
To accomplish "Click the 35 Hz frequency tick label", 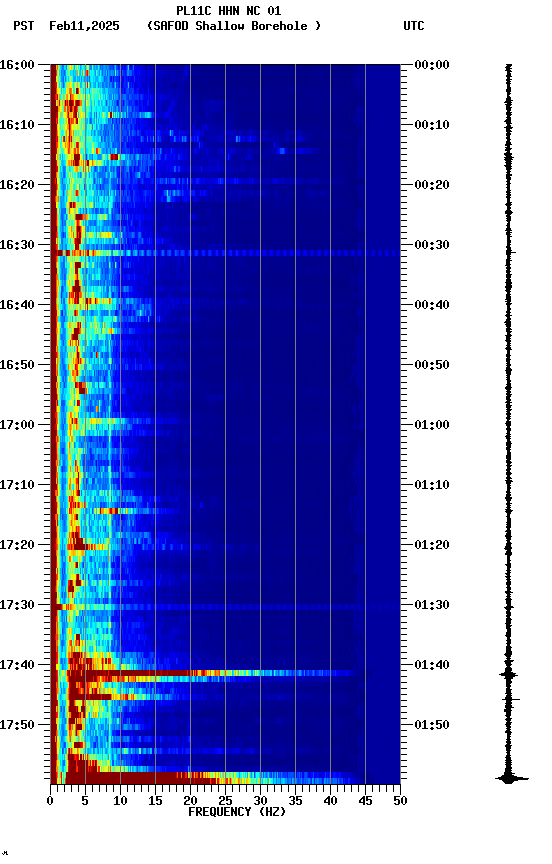I will [x=295, y=801].
